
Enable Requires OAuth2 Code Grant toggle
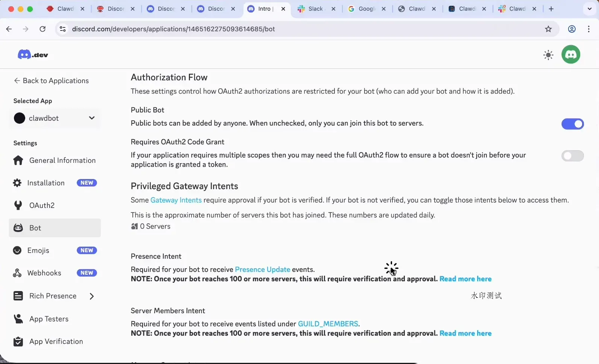point(572,156)
